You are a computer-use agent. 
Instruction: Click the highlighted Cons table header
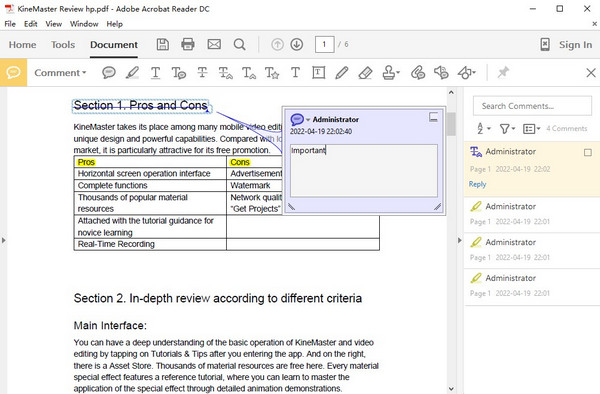click(x=240, y=162)
